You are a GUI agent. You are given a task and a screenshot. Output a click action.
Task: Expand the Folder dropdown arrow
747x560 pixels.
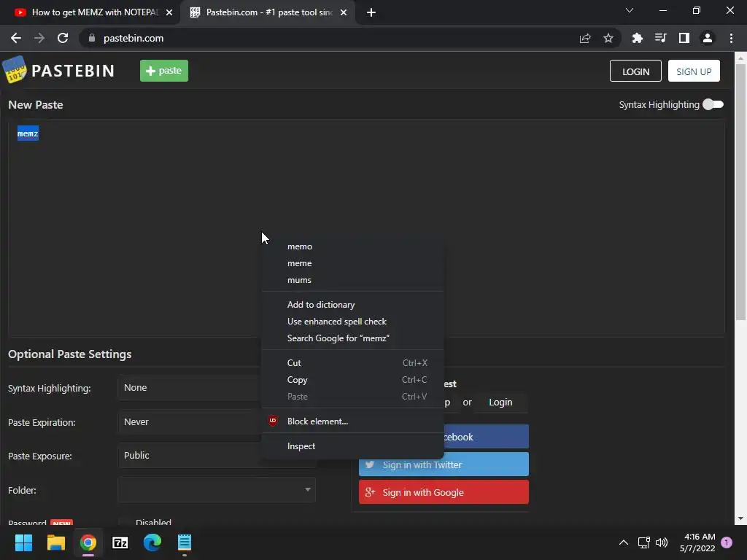(308, 489)
